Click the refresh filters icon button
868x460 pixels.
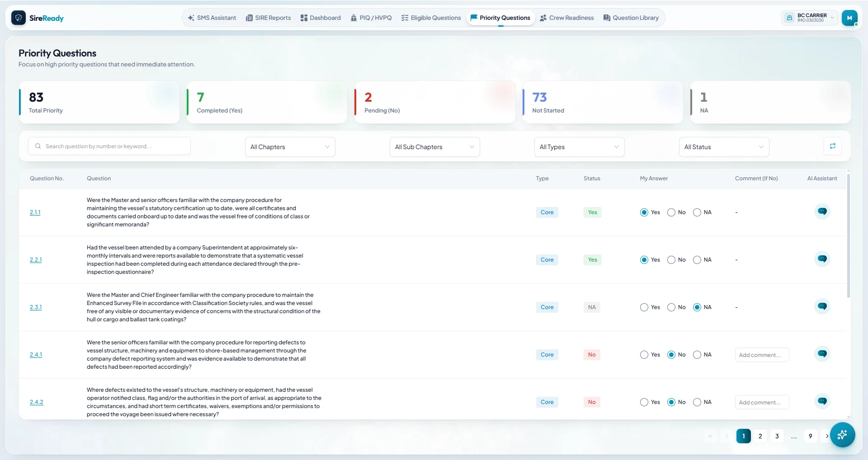tap(832, 146)
